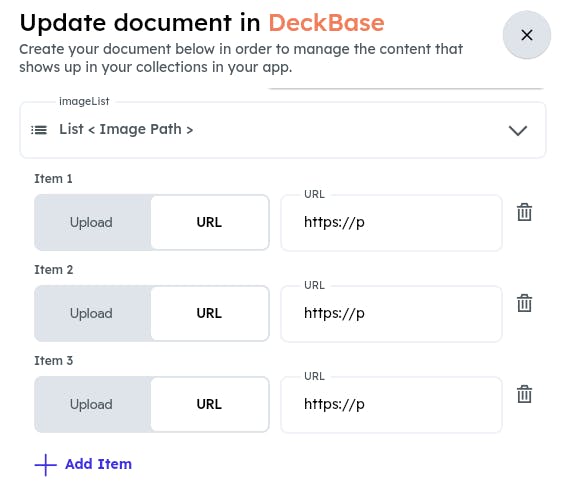The image size is (565, 491).
Task: Click the Add Item link
Action: (98, 464)
